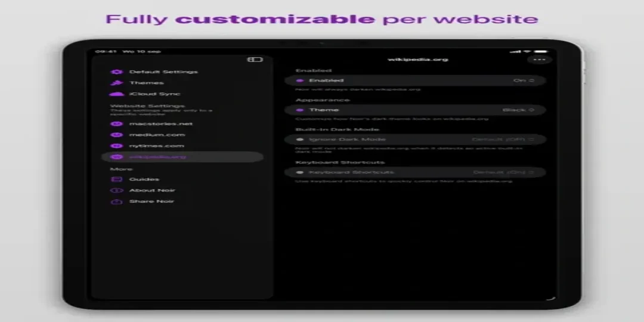
Task: Click the purple dot beside Theme
Action: click(300, 110)
